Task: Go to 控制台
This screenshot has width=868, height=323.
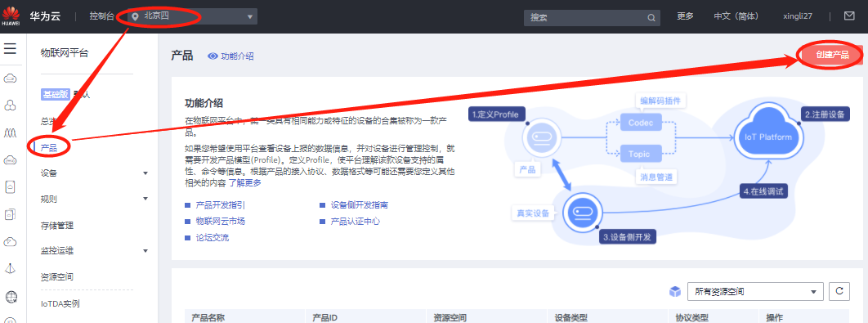Action: point(102,16)
